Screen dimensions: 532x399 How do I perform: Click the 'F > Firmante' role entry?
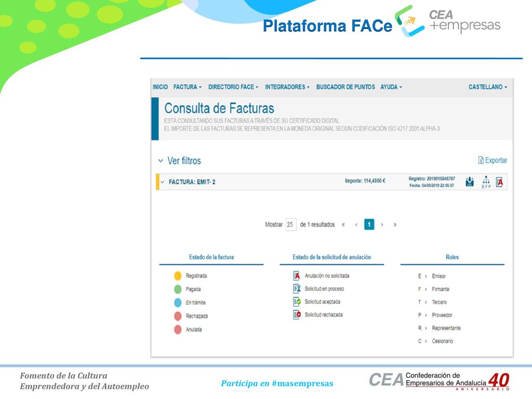(434, 289)
